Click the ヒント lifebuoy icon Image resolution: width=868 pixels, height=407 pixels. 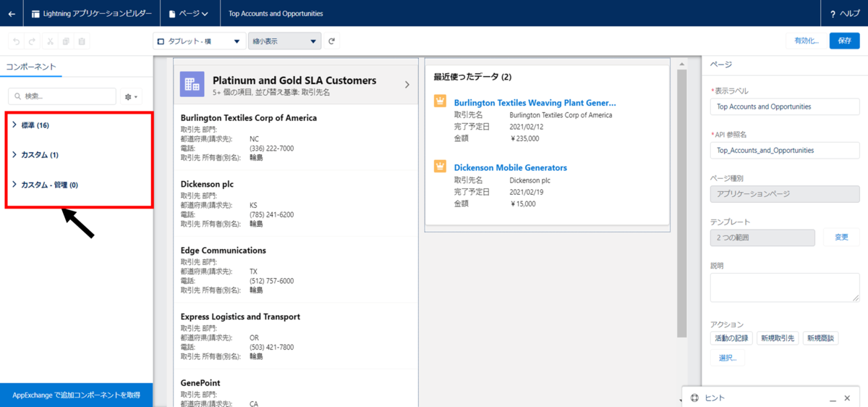pos(694,398)
